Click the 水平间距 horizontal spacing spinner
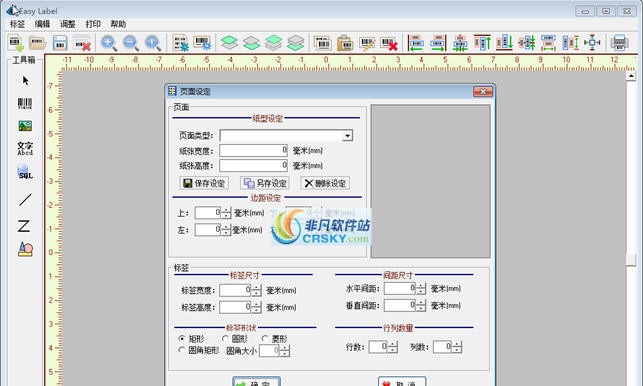Image resolution: width=643 pixels, height=386 pixels. coord(421,289)
